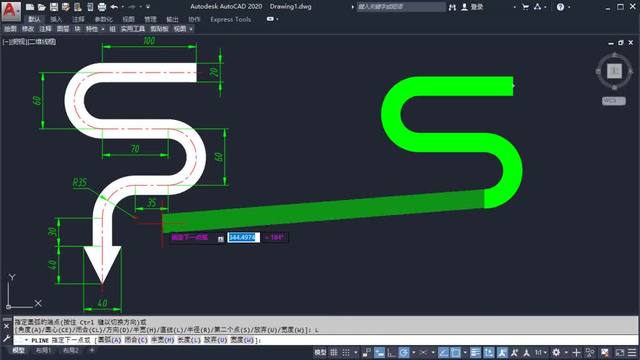Click the 闭合(C) option in command line
Viewport: 640px width, 360px height.
point(136,340)
